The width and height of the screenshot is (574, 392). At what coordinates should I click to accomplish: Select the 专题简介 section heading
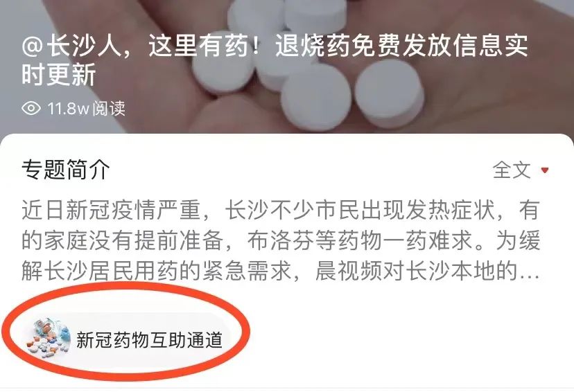click(66, 170)
